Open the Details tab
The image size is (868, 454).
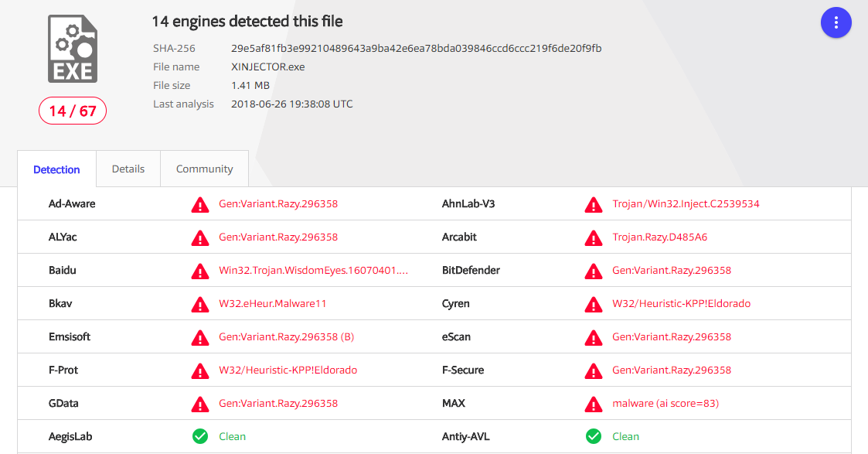128,169
